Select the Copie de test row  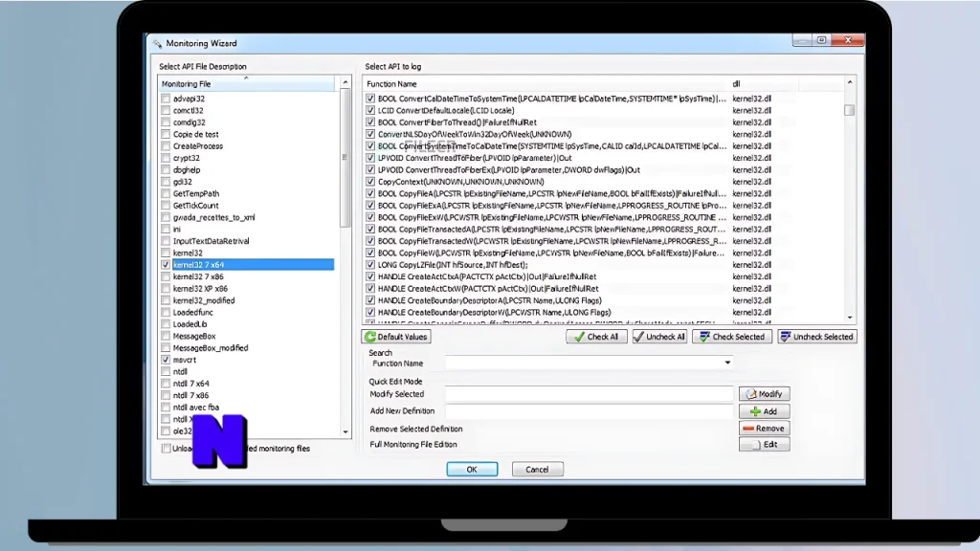[247, 134]
